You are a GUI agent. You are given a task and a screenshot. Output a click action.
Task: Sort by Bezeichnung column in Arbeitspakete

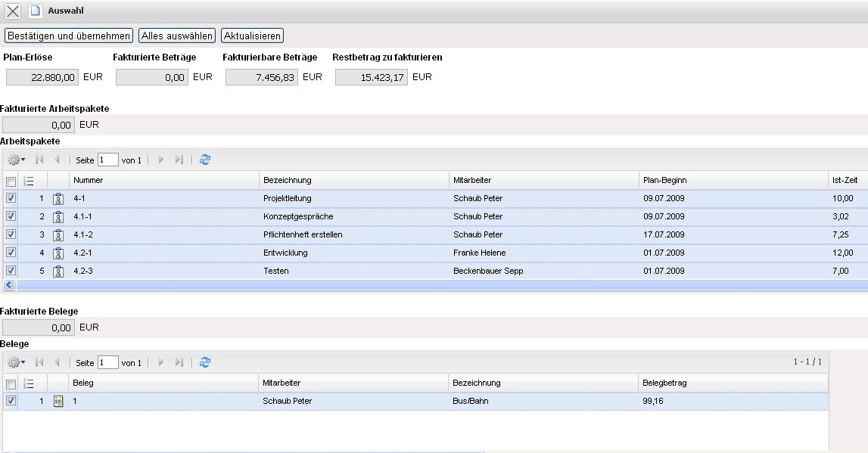pos(288,180)
